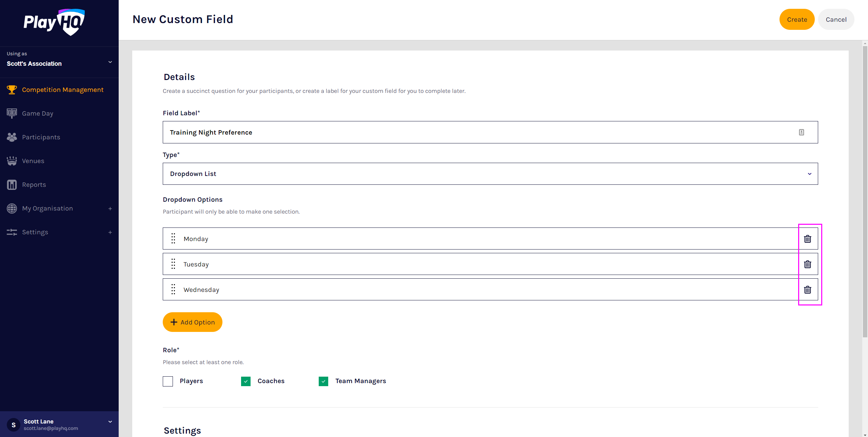Click drag handle on the Wednesday row
Viewport: 868px width, 437px height.
pyautogui.click(x=173, y=289)
